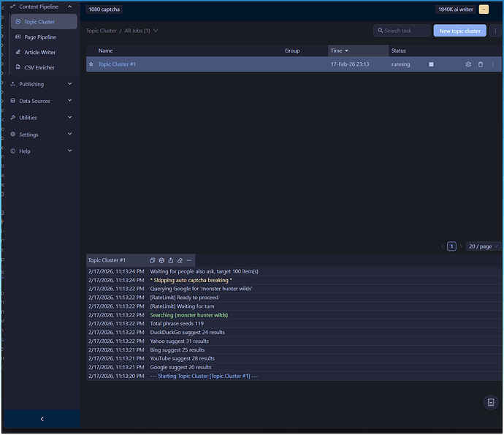Open the chat bot icon at bottom right

491,402
